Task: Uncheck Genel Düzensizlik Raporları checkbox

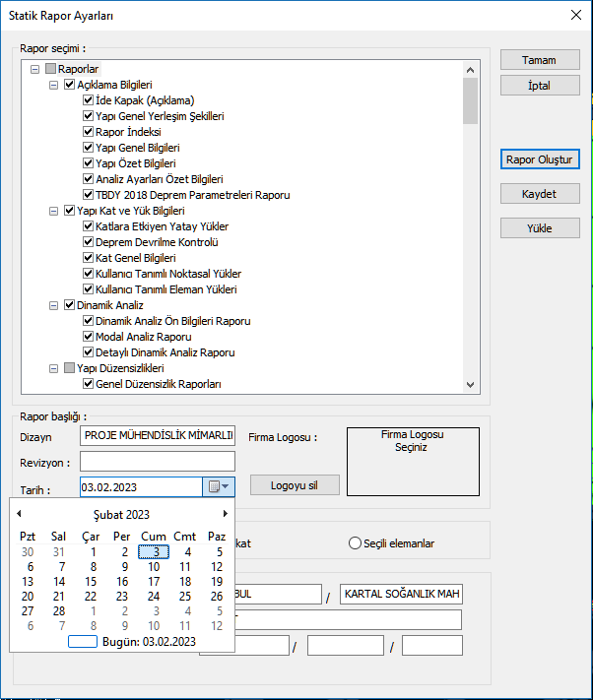Action: (x=88, y=384)
